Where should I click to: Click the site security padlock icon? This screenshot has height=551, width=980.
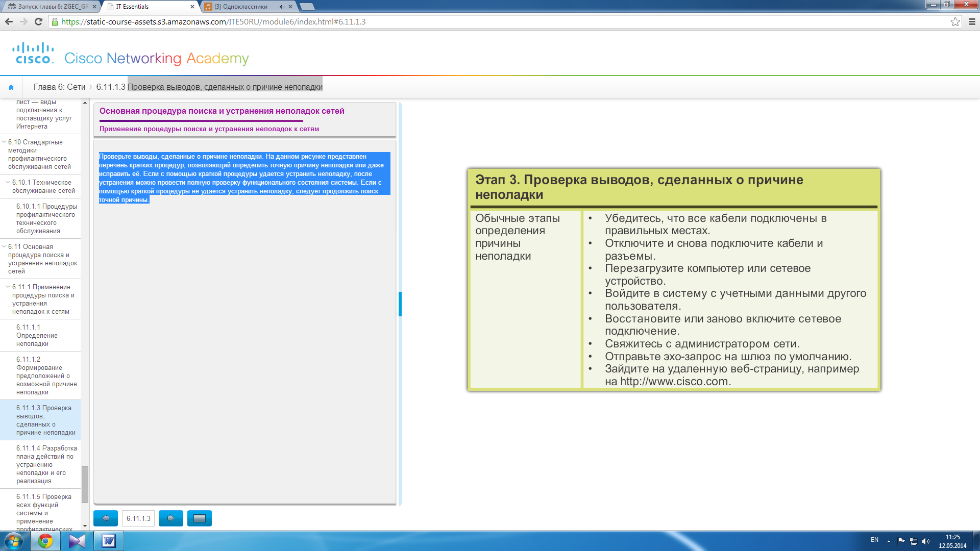coord(55,21)
